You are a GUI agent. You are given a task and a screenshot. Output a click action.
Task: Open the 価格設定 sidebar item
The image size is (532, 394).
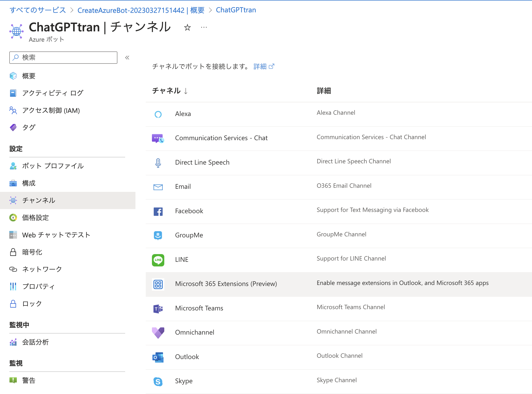35,218
